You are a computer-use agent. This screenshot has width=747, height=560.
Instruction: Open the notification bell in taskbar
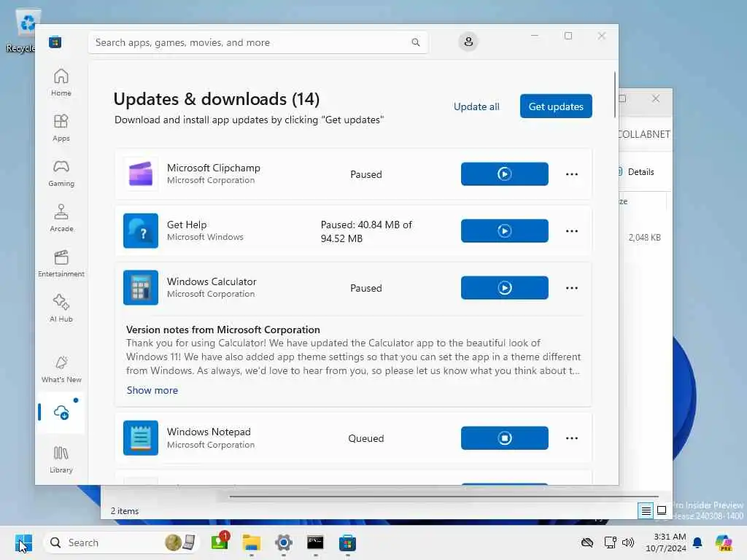pos(697,542)
